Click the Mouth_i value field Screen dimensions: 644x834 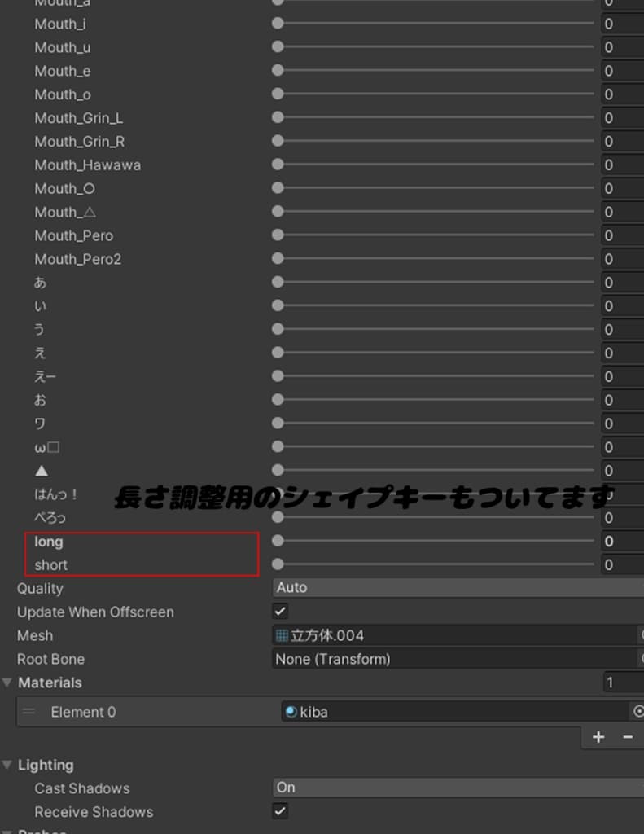[x=622, y=24]
